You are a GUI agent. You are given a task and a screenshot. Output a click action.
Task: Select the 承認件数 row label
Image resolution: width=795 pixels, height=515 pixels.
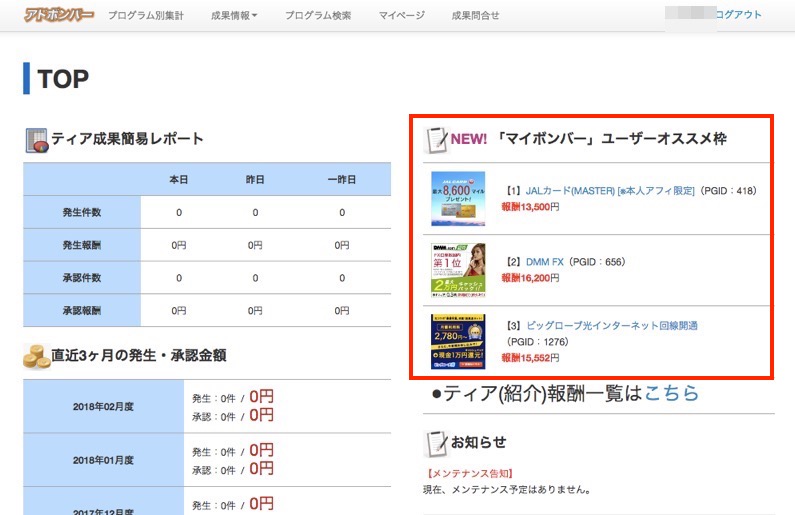click(82, 278)
